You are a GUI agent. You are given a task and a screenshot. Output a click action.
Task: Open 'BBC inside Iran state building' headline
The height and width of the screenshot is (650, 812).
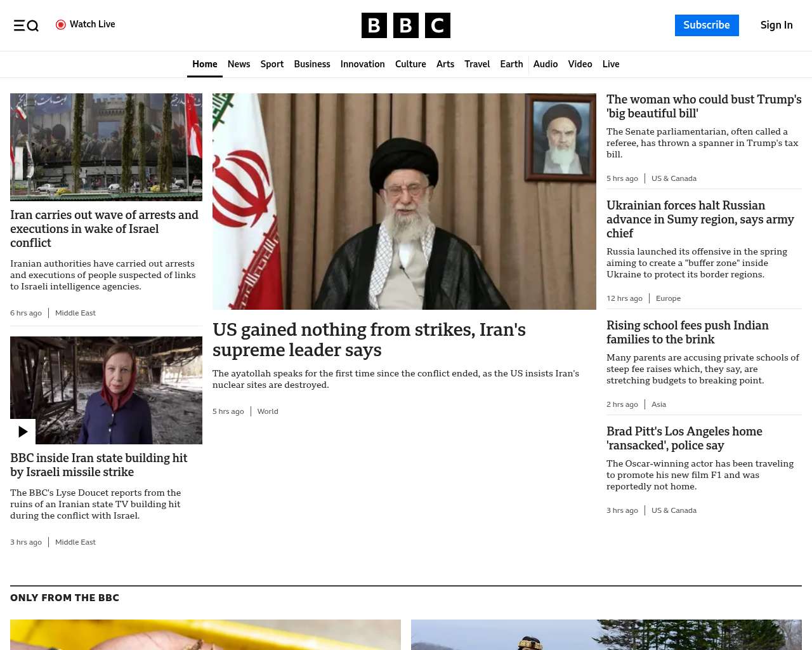coord(99,465)
